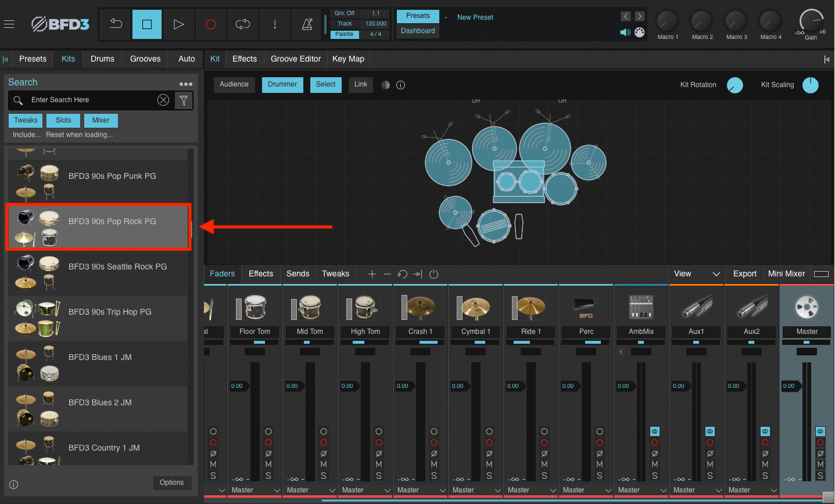The height and width of the screenshot is (504, 835).
Task: Stop playback with the square button
Action: [147, 24]
